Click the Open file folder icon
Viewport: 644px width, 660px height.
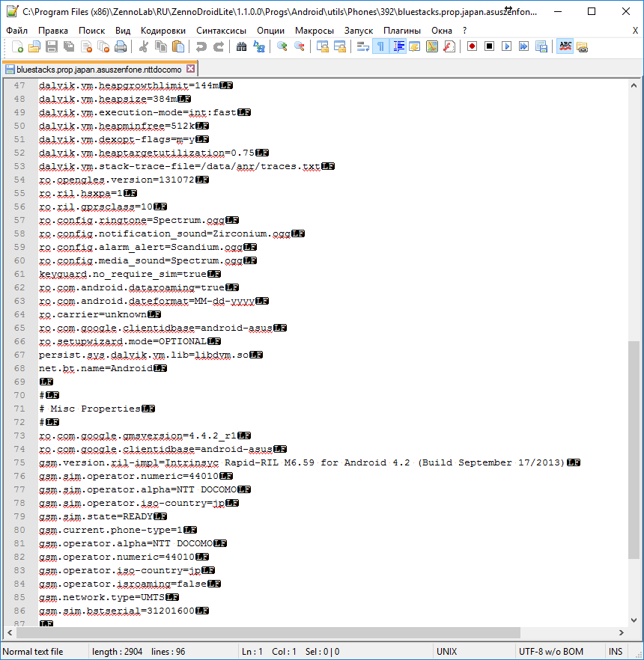34,46
